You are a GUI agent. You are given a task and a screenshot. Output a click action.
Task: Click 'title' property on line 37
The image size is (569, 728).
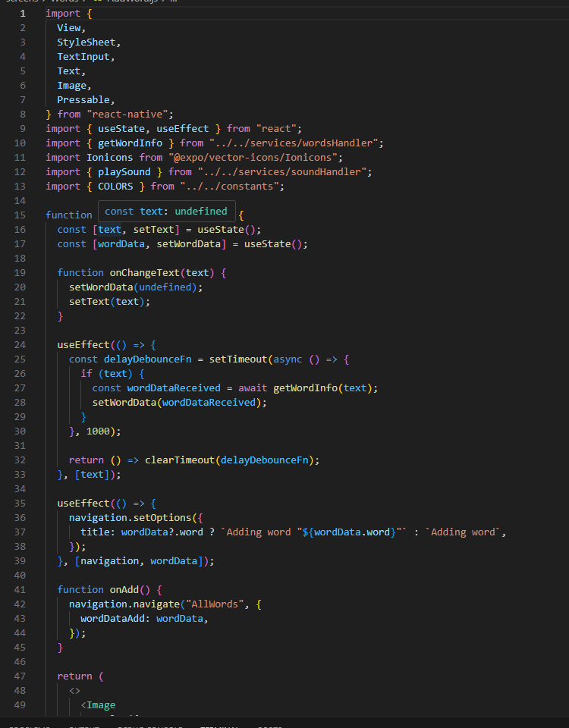[95, 532]
